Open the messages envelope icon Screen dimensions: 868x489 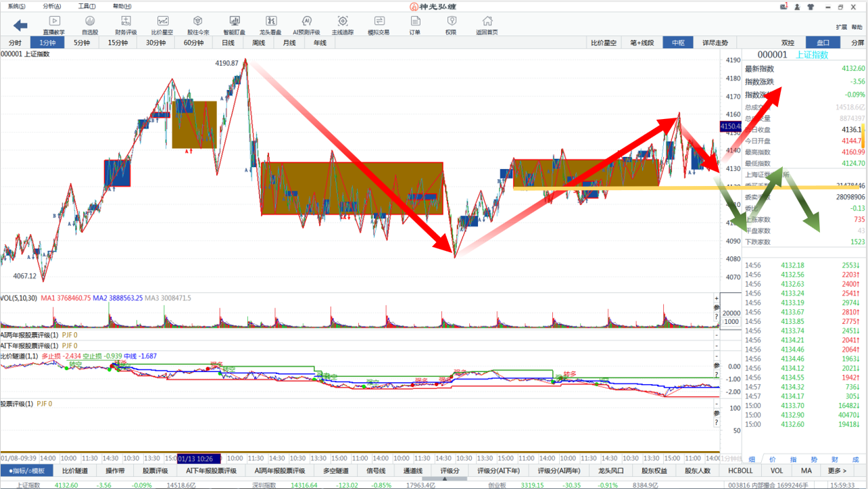[x=785, y=7]
